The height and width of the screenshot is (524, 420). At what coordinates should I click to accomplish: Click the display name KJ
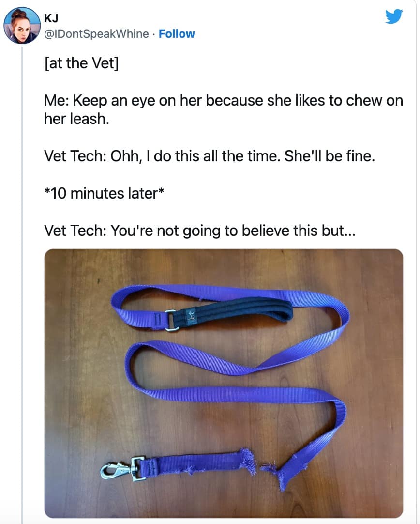(51, 18)
